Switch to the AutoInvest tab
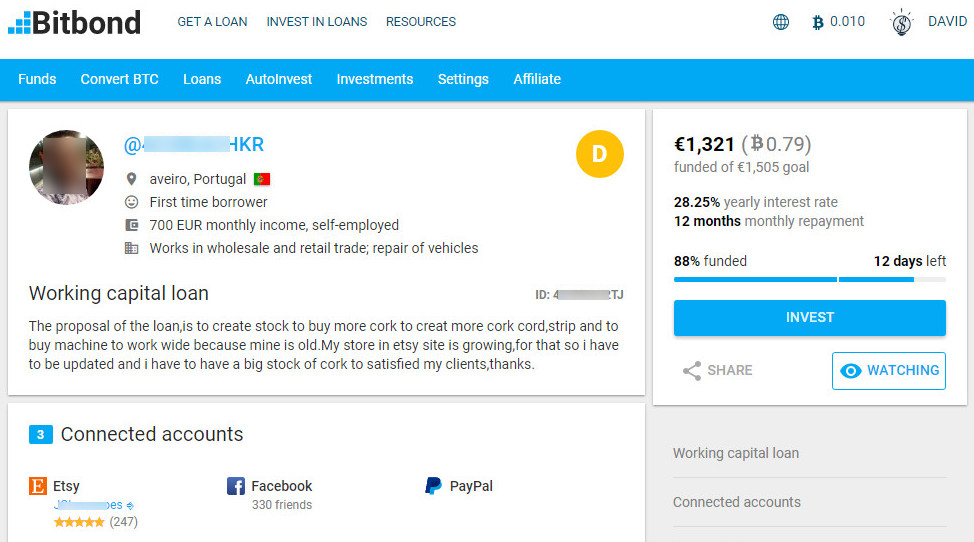 [x=279, y=79]
